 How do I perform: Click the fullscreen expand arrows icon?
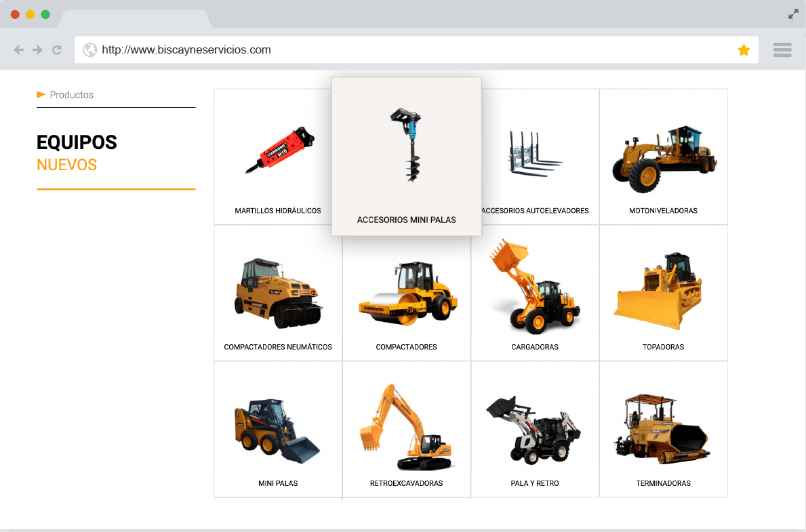click(793, 14)
